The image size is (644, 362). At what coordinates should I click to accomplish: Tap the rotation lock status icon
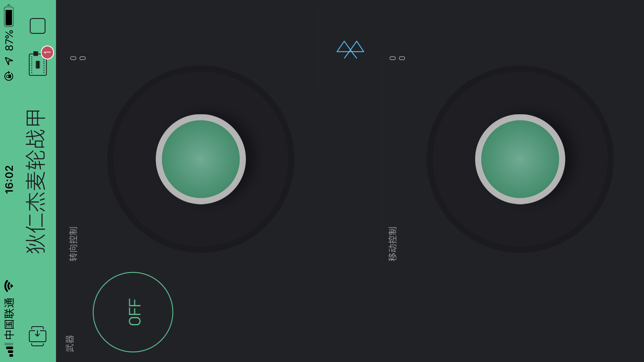pyautogui.click(x=9, y=76)
